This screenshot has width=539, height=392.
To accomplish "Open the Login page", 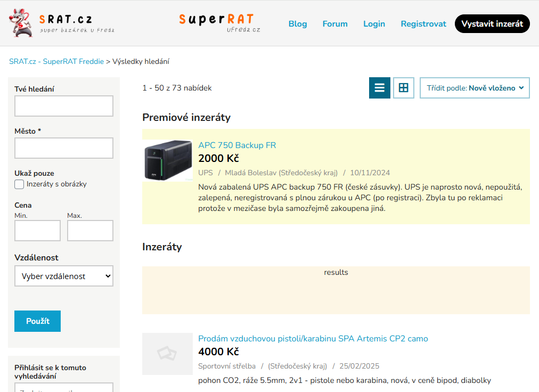I will point(374,24).
